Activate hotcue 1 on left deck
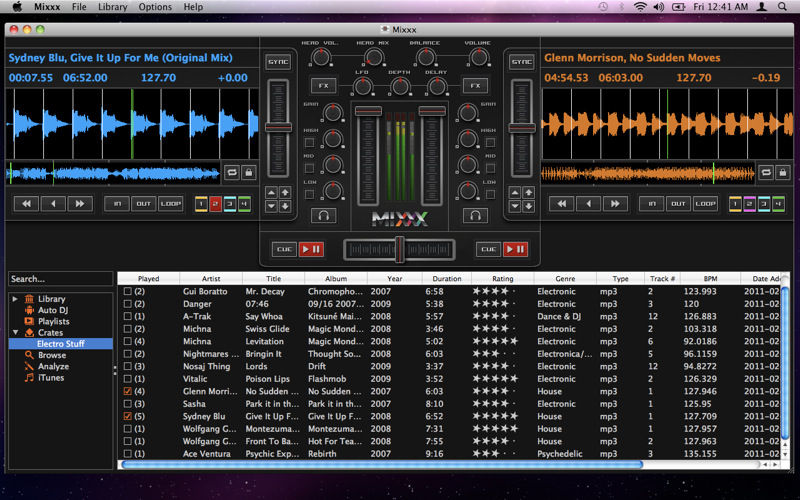Viewport: 800px width, 500px height. click(201, 204)
